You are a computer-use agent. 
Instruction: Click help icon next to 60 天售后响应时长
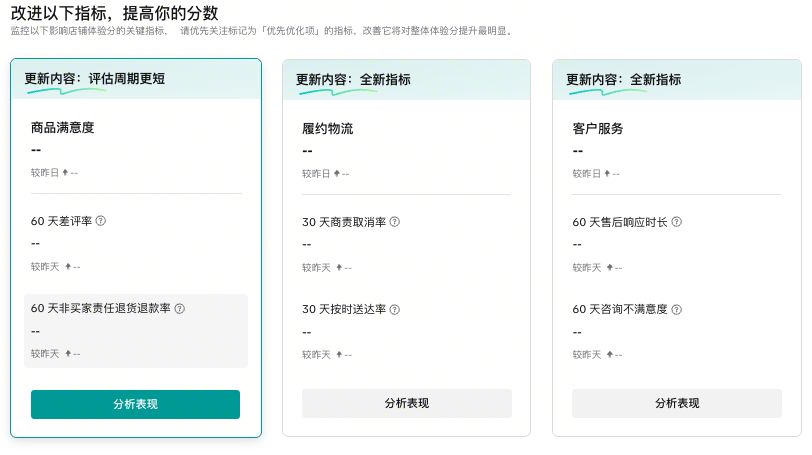click(677, 221)
